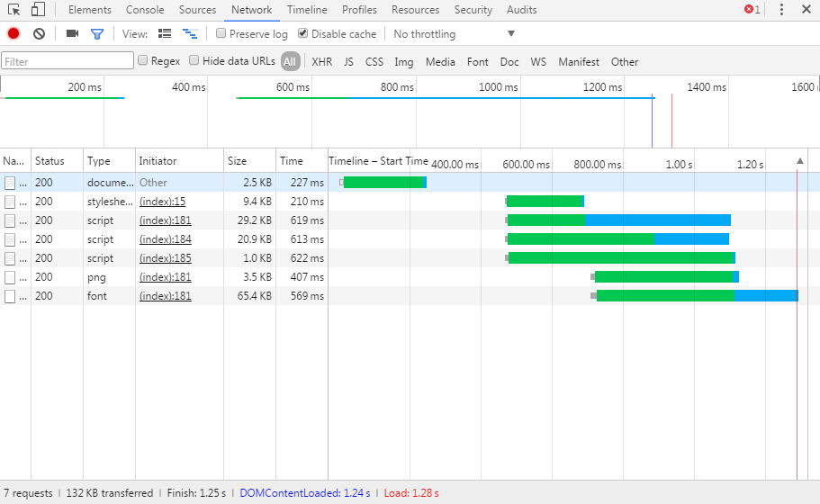Toggle the overview waterfall view icon
The width and height of the screenshot is (820, 504).
click(190, 33)
